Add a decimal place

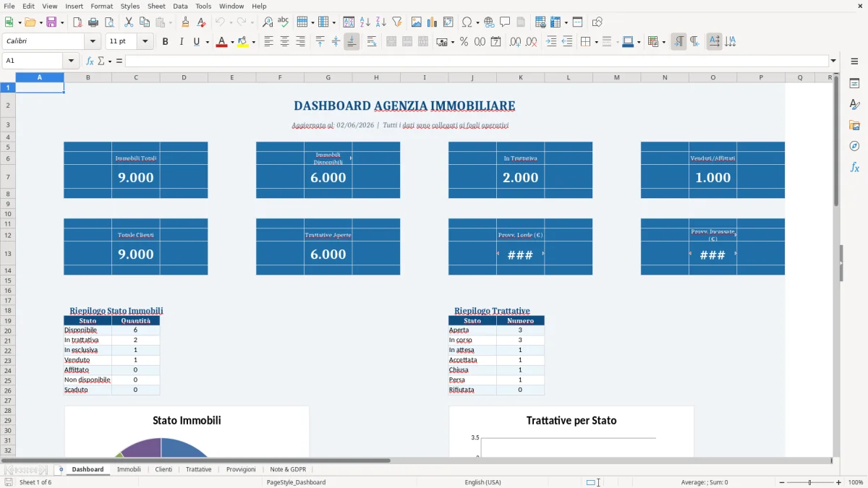pyautogui.click(x=515, y=42)
